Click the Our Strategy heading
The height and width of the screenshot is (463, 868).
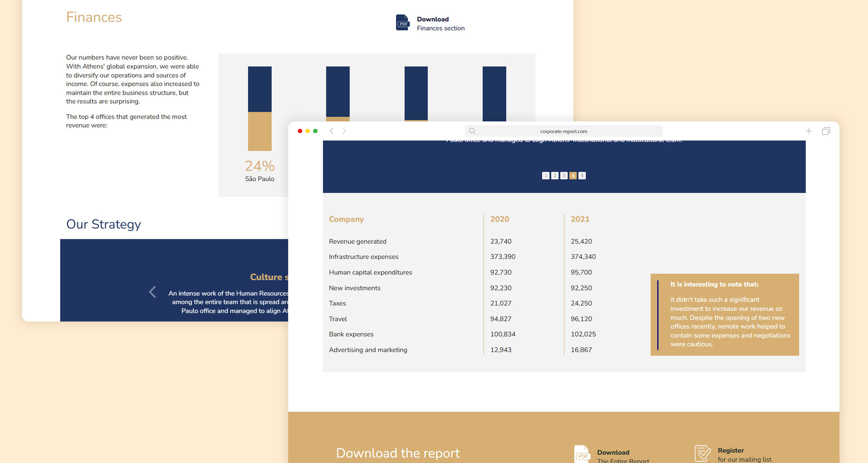tap(103, 224)
